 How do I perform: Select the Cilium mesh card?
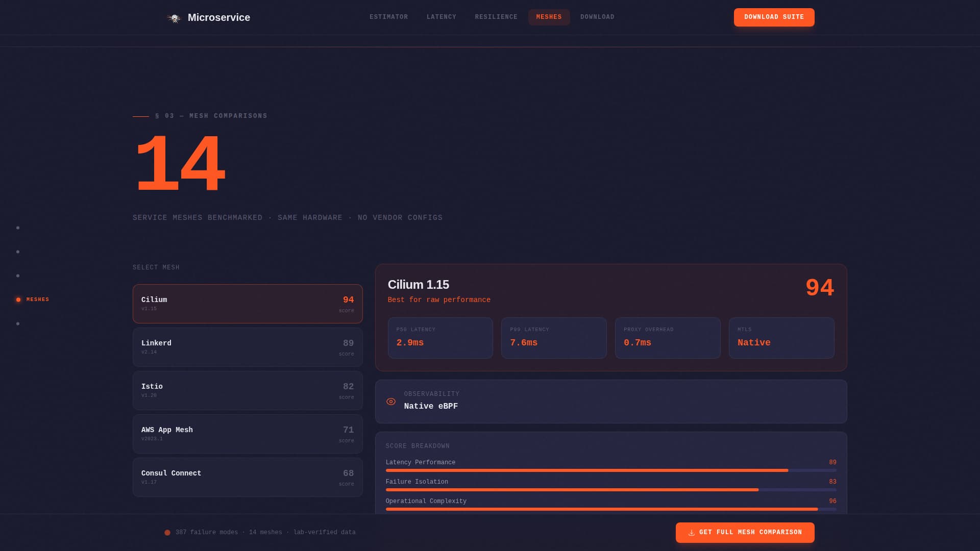[x=248, y=304]
